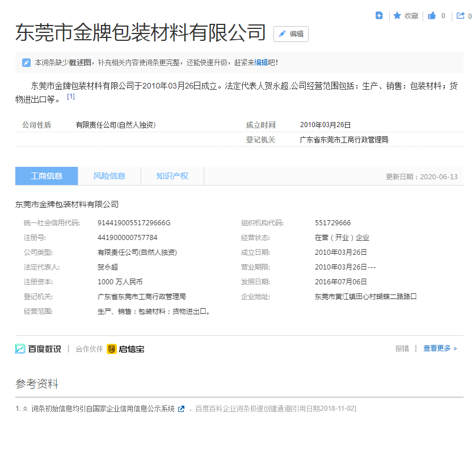Click the 报错 link
The height and width of the screenshot is (463, 476).
[x=402, y=349]
